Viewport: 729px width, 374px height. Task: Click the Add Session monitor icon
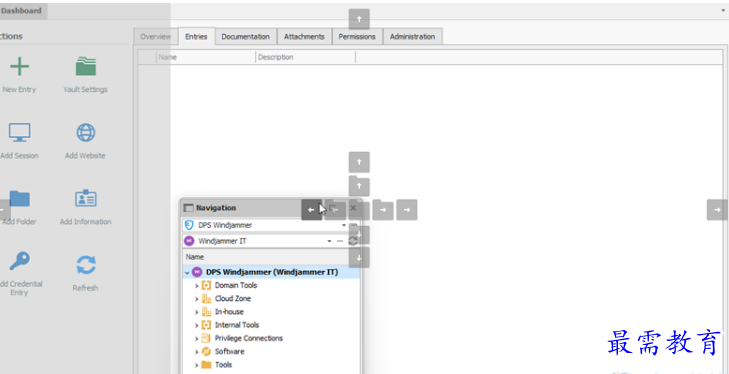point(19,133)
